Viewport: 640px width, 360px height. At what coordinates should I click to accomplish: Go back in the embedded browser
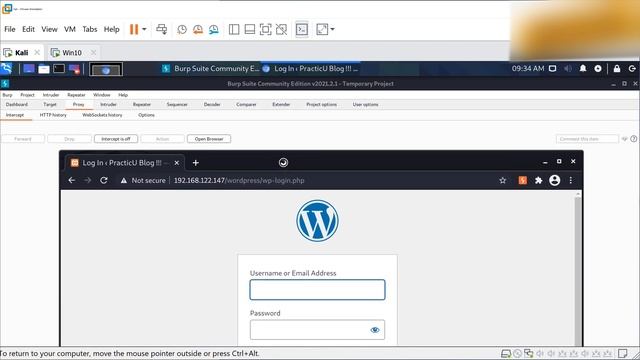[x=72, y=180]
